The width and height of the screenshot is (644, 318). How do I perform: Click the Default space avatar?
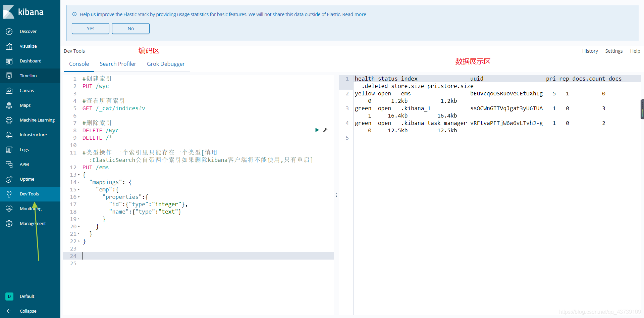[9, 296]
